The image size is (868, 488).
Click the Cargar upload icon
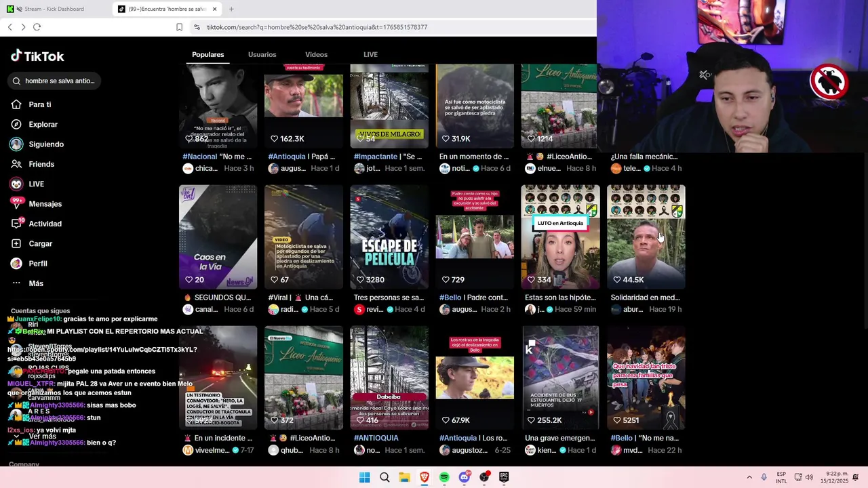[x=16, y=243]
